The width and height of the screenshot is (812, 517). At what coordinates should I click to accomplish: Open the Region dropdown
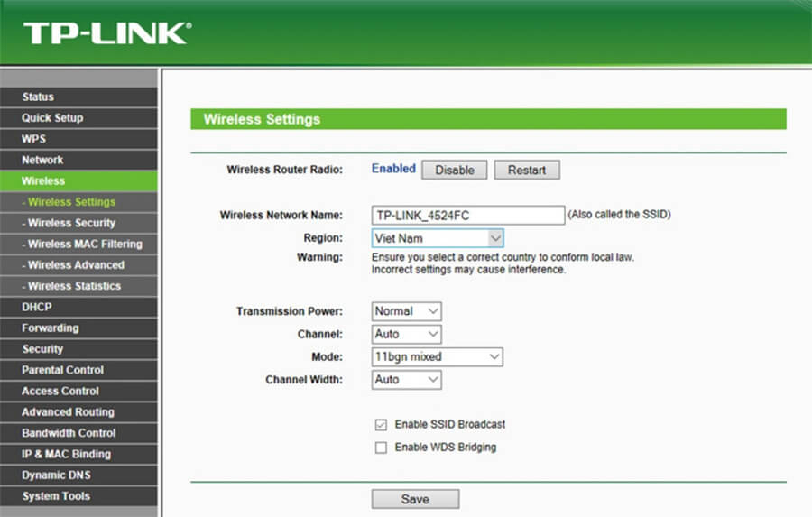(437, 238)
